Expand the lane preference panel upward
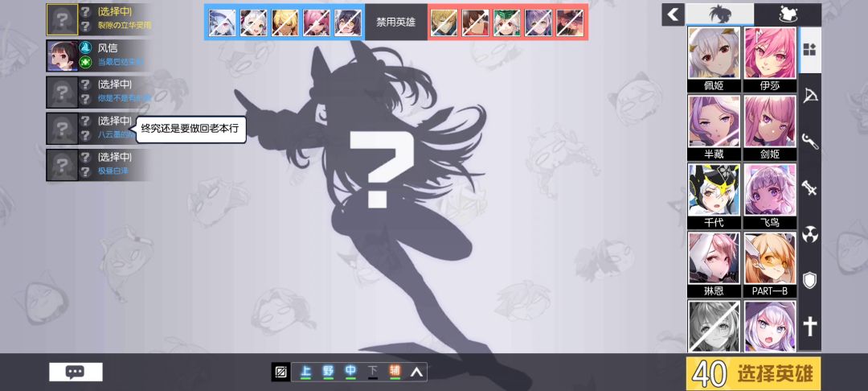The height and width of the screenshot is (391, 868). pyautogui.click(x=416, y=372)
